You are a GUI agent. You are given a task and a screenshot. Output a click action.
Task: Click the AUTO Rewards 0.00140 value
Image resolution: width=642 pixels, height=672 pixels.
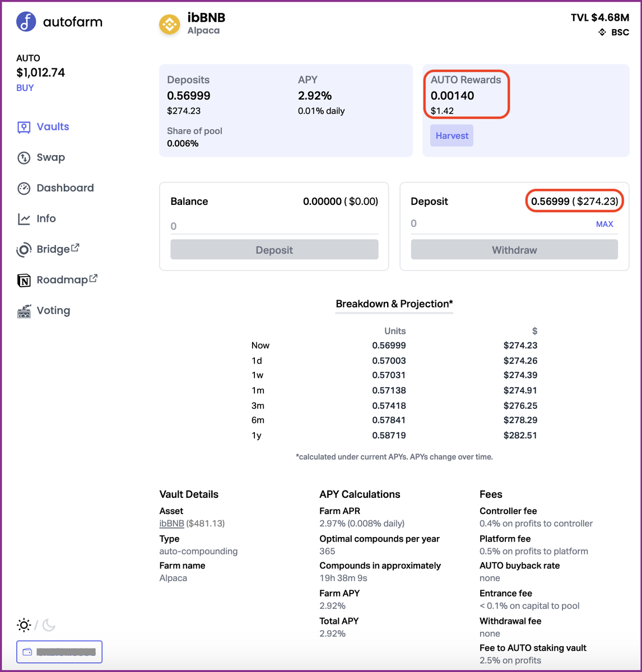pos(452,96)
